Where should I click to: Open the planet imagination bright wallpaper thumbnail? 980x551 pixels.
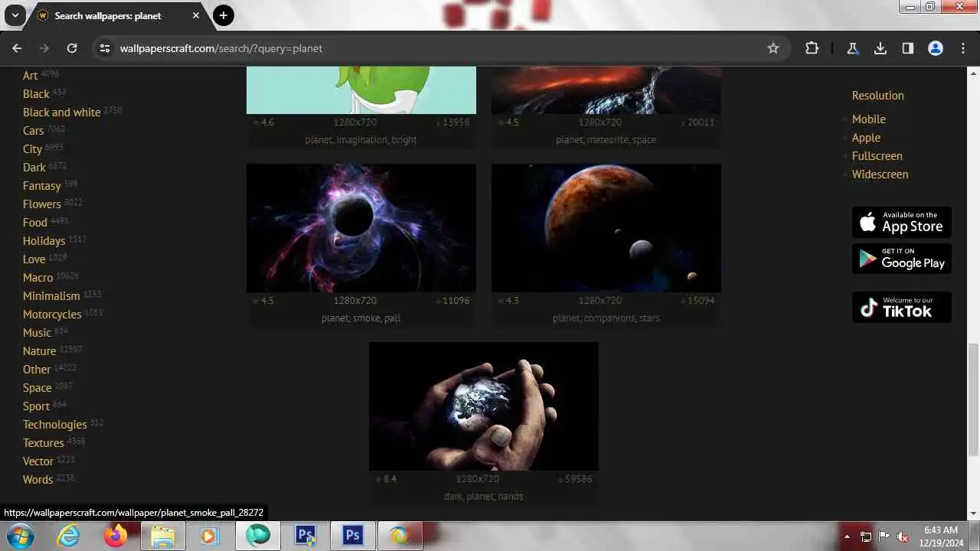coord(361,90)
